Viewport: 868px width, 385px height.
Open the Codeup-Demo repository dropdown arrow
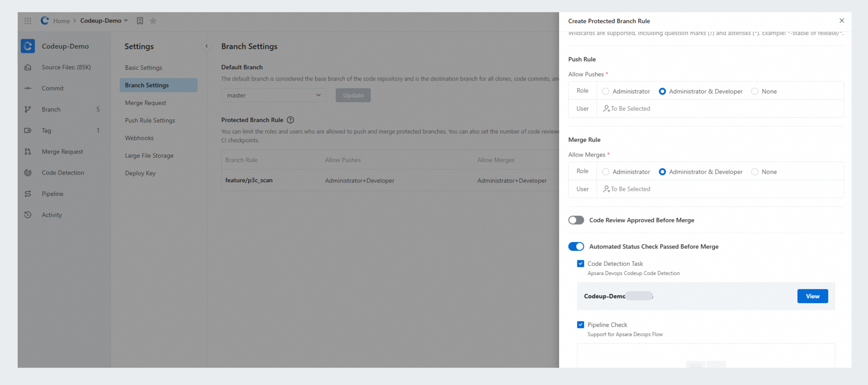coord(126,21)
